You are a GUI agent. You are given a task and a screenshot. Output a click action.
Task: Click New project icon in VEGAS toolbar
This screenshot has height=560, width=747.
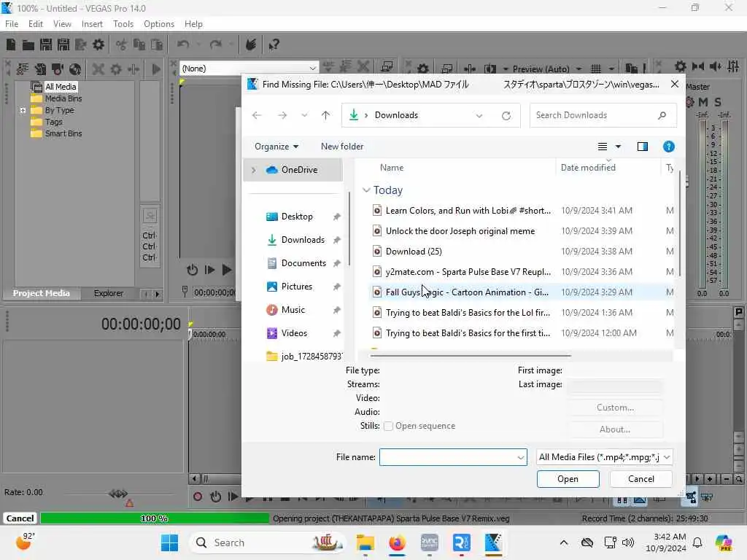pos(11,44)
